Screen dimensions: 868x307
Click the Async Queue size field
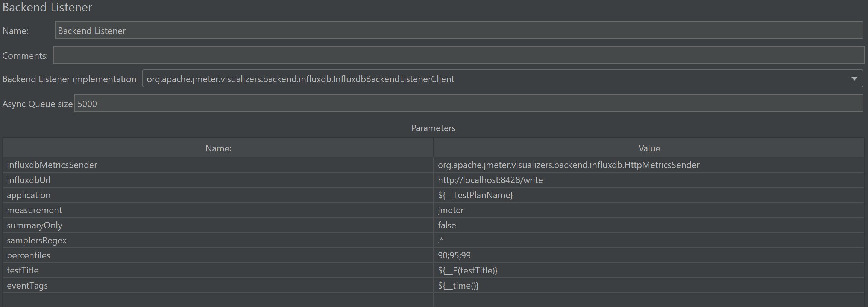click(468, 104)
